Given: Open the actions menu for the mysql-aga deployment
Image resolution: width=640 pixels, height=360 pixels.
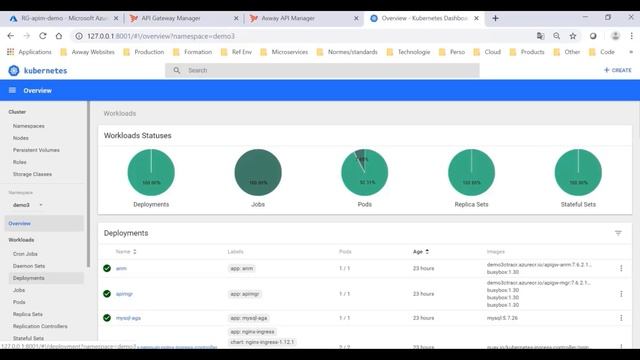Looking at the screenshot, I should [x=621, y=318].
